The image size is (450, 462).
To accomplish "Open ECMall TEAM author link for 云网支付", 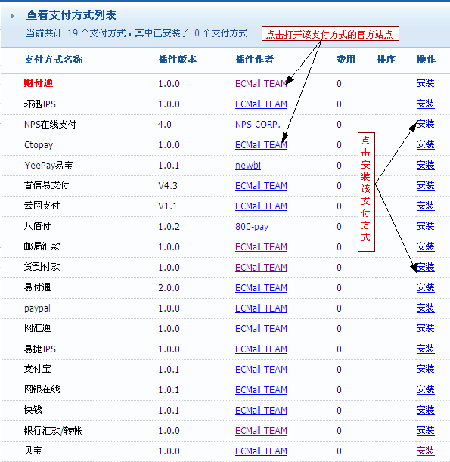I will point(261,206).
